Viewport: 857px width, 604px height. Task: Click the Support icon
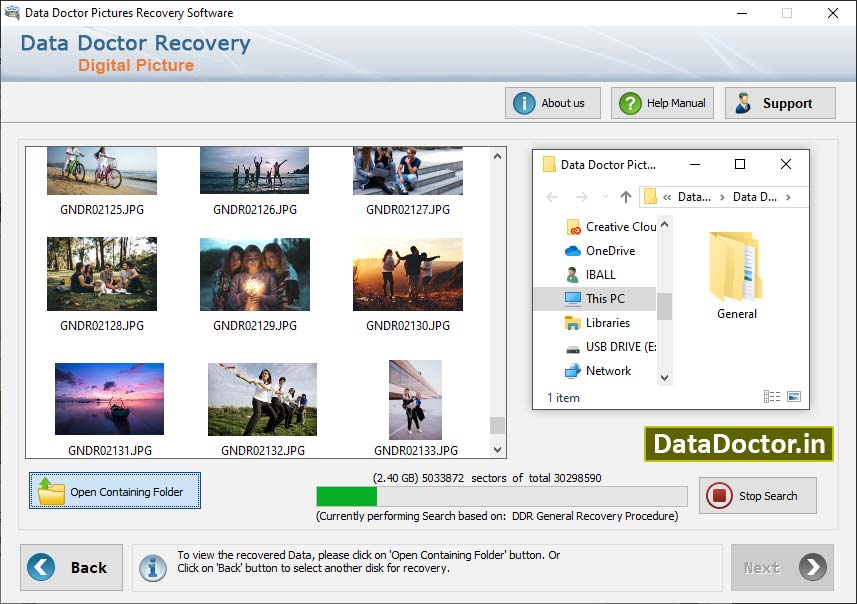(742, 102)
